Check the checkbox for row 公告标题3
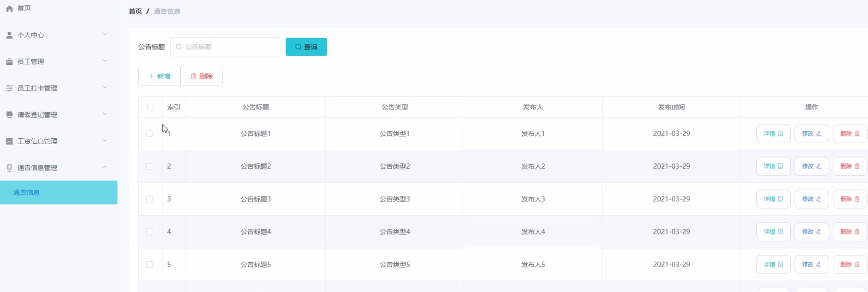The height and width of the screenshot is (292, 868). [x=150, y=199]
